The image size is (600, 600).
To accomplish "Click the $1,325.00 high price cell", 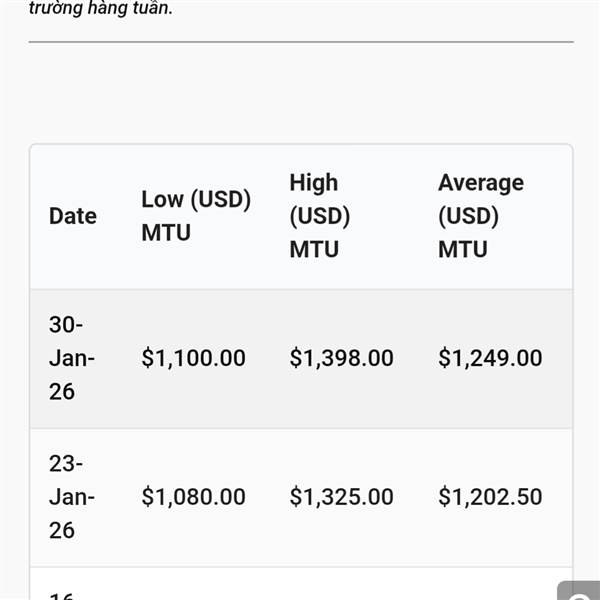I will pyautogui.click(x=341, y=497).
